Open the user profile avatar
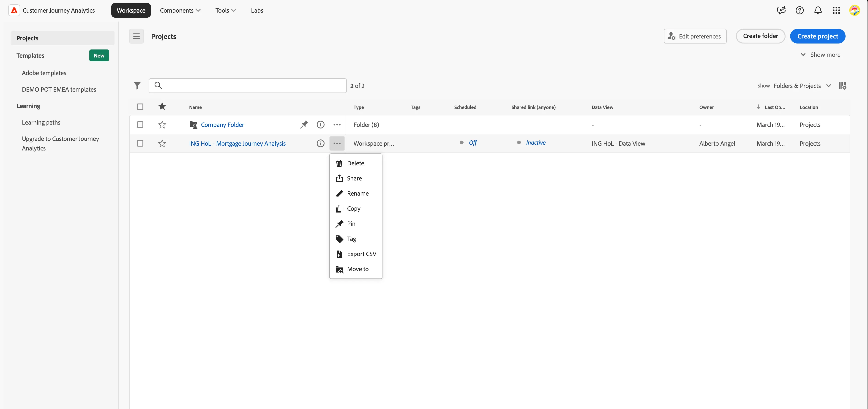Image resolution: width=868 pixels, height=409 pixels. (x=854, y=10)
